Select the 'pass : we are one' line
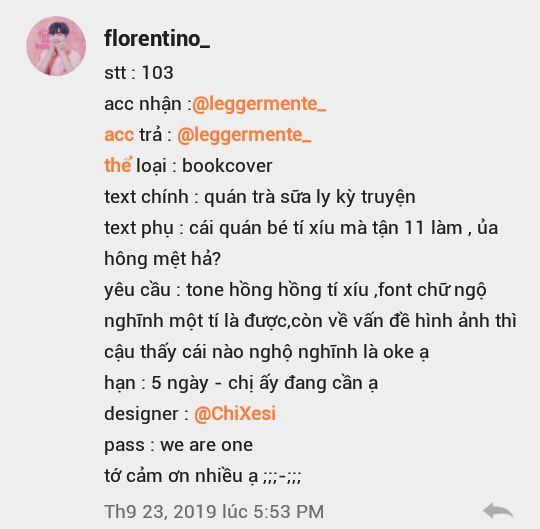The width and height of the screenshot is (540, 529). click(x=178, y=445)
